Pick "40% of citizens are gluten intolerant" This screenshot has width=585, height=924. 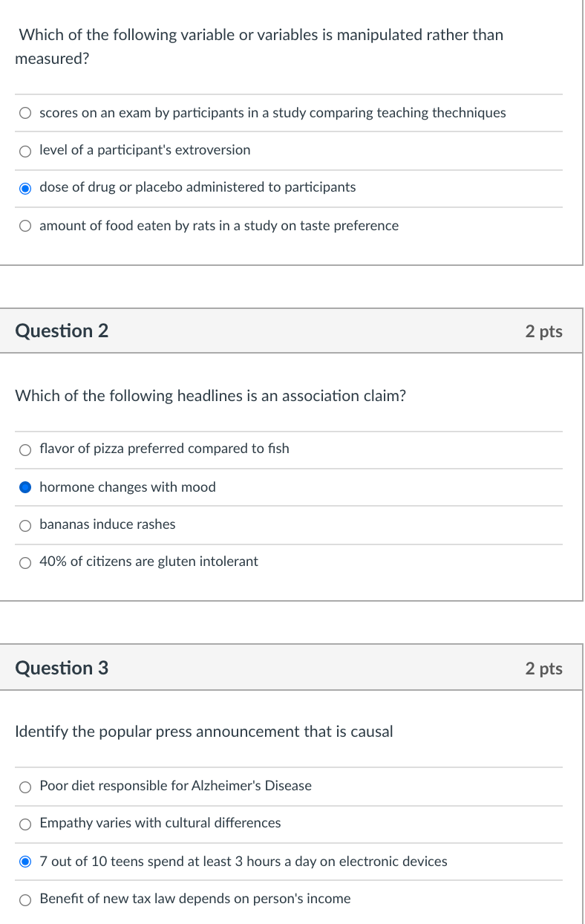pyautogui.click(x=24, y=562)
